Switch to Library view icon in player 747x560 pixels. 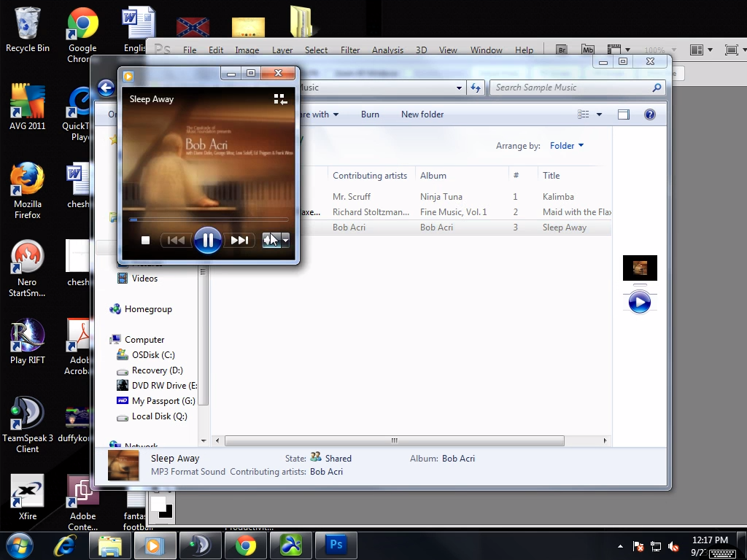tap(281, 99)
